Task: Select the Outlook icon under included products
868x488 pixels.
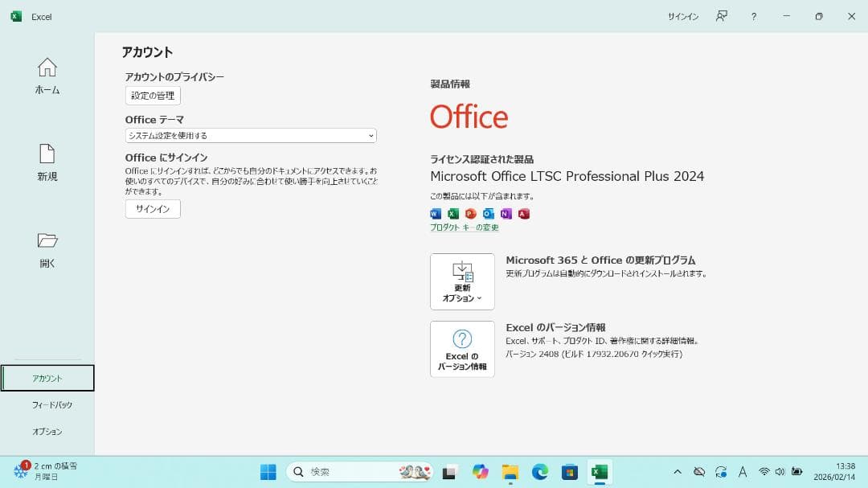Action: coord(488,213)
